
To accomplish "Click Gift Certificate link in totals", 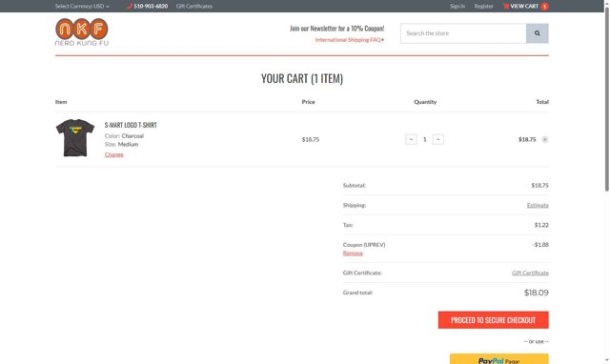I will click(x=530, y=273).
